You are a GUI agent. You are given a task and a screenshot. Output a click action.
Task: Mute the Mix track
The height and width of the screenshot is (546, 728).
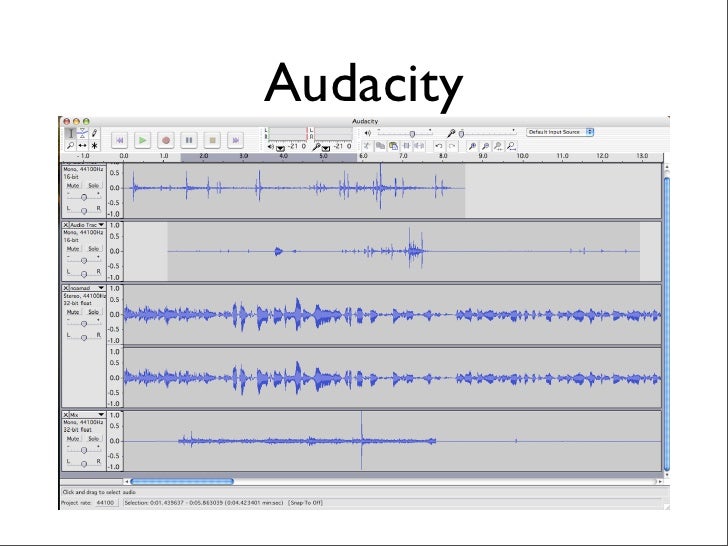pos(73,438)
